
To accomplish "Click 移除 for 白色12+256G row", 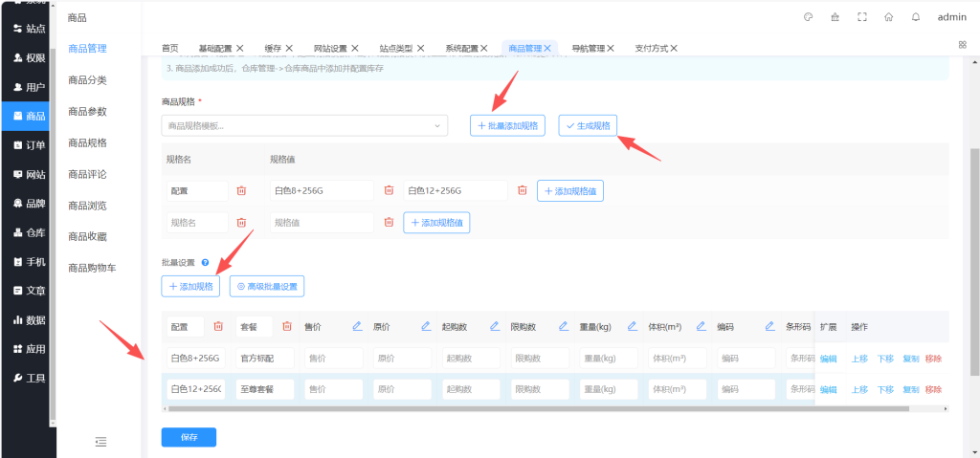I will (x=933, y=389).
